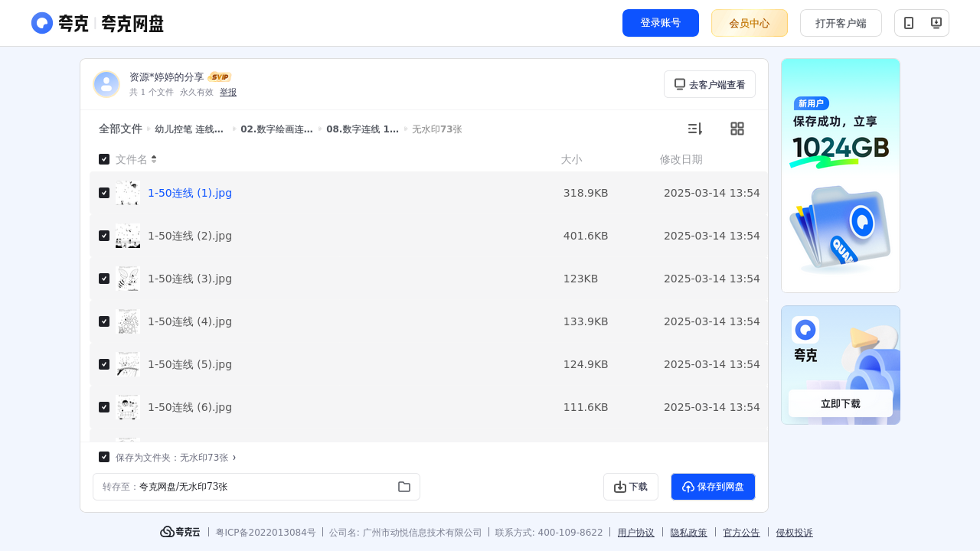Viewport: 980px width, 551px height.
Task: Uncheck the 1-50连线 (5).jpg checkbox
Action: 104,364
